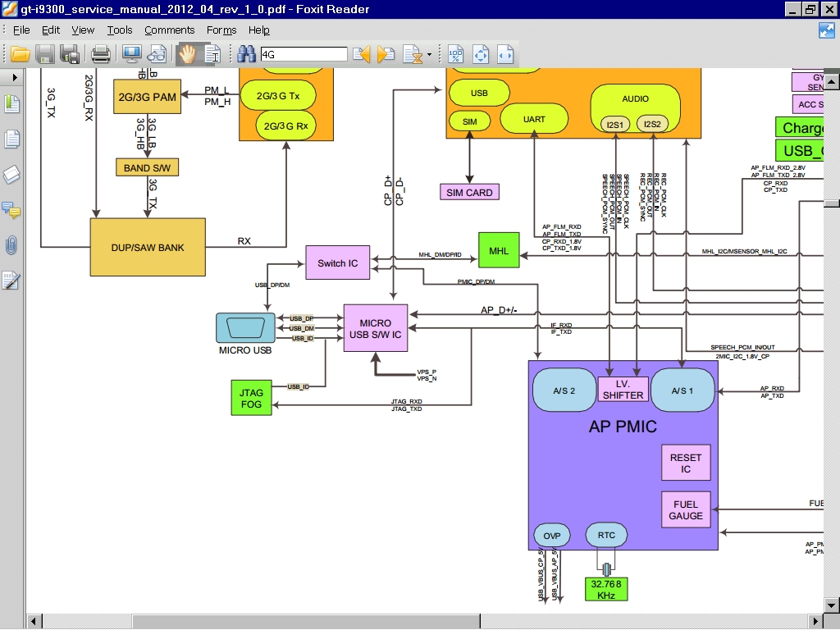
Task: Click the MICRO USB S/W IC block
Action: 376,328
